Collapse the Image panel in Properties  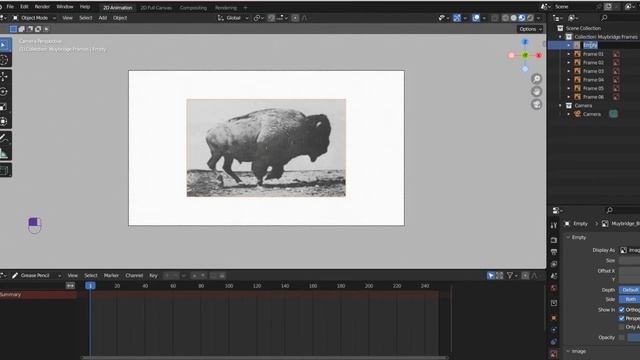click(568, 351)
